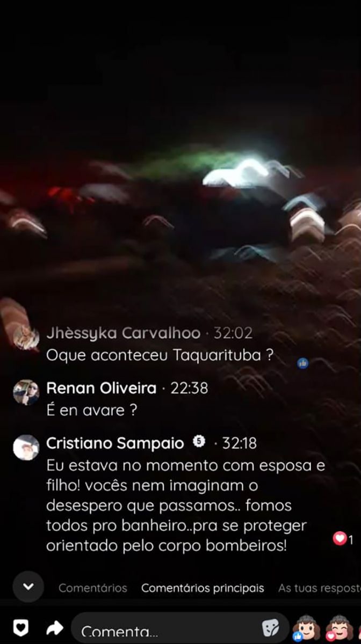Image resolution: width=361 pixels, height=644 pixels.
Task: Open Jhèssyka Carvalhoo's profile name
Action: (124, 333)
